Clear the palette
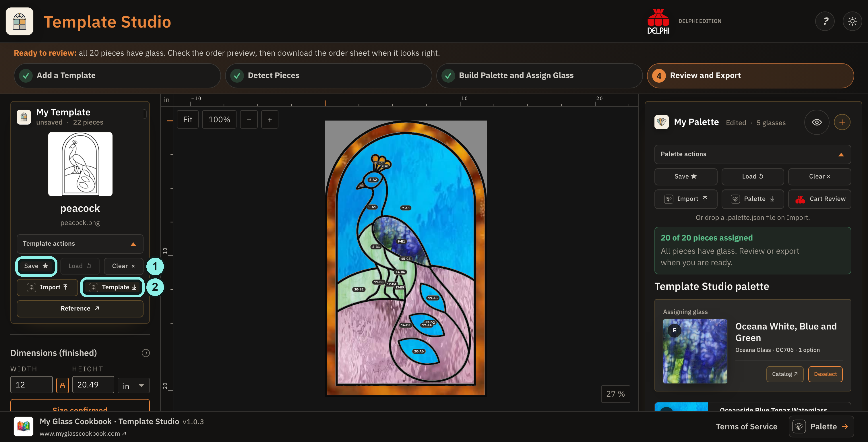The image size is (868, 442). (819, 177)
